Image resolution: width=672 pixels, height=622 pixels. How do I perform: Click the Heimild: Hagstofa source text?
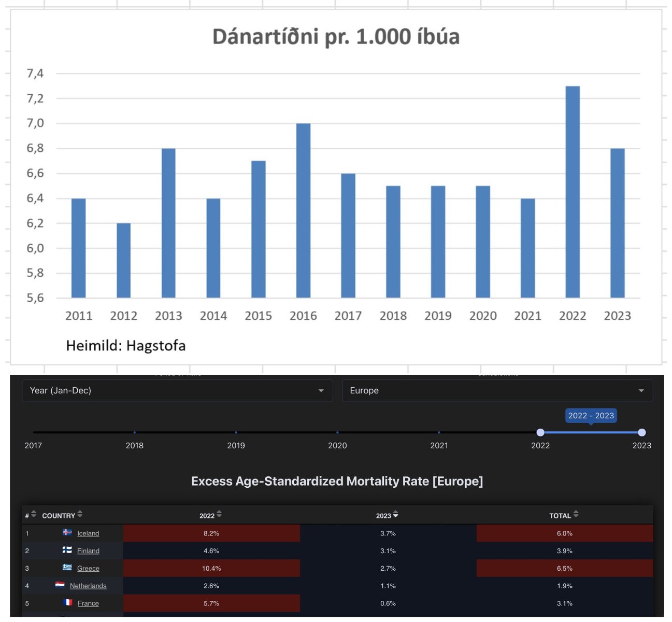coord(126,346)
